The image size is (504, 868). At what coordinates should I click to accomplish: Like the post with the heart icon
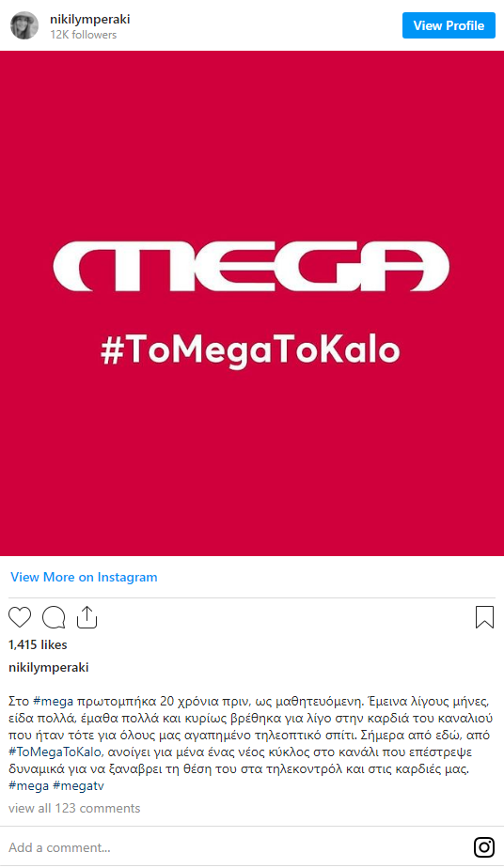pyautogui.click(x=20, y=616)
